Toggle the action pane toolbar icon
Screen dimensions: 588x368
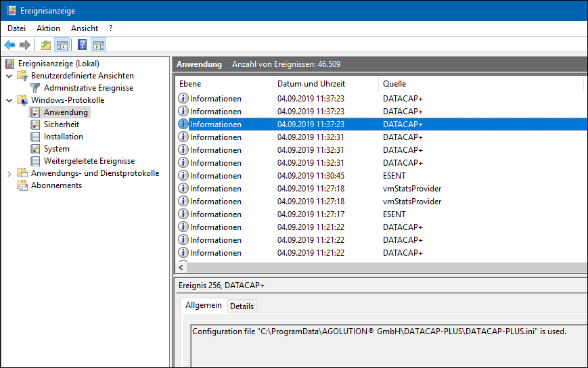tap(99, 45)
